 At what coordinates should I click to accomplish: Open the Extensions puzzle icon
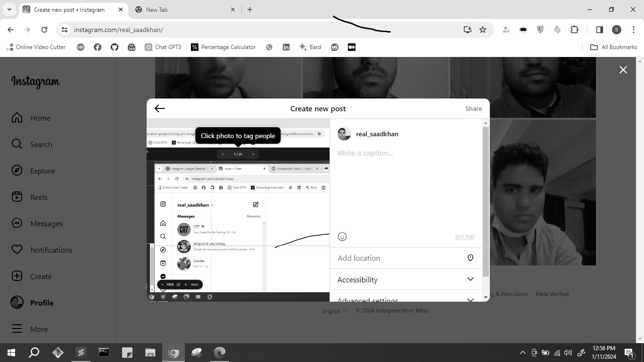point(574,30)
